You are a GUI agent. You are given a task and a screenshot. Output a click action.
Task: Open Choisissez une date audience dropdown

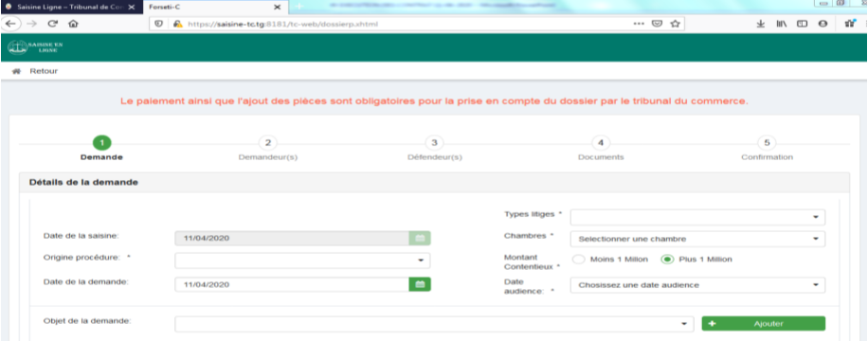(697, 285)
